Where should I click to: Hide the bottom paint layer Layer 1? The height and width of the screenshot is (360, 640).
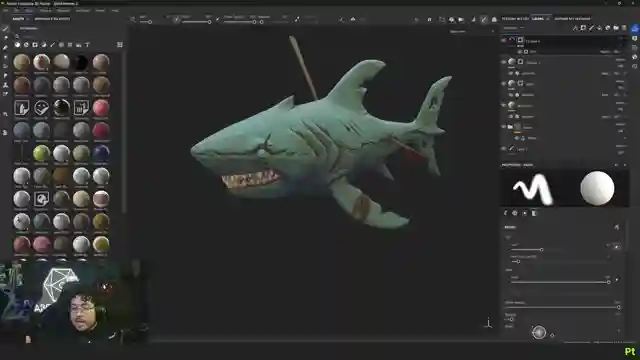coord(504,149)
